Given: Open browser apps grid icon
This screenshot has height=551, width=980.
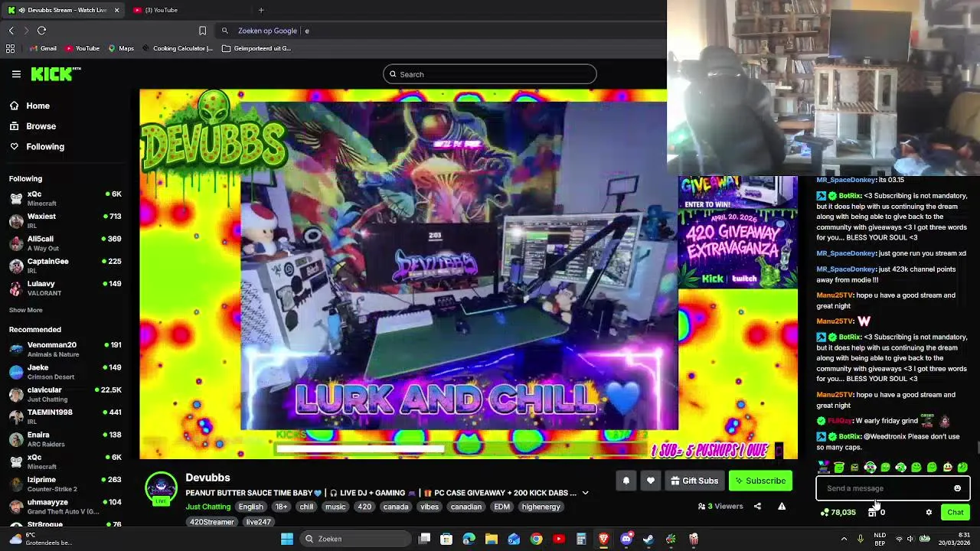Looking at the screenshot, I should coord(10,48).
